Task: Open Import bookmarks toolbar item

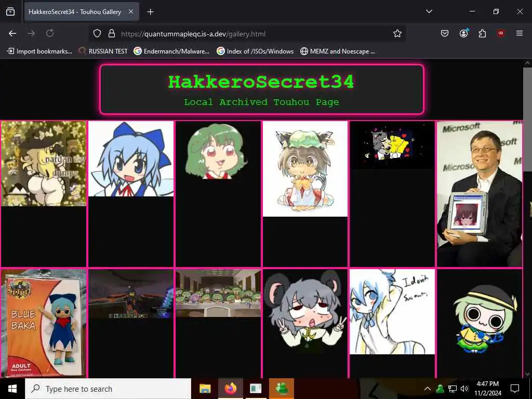Action: coord(39,51)
